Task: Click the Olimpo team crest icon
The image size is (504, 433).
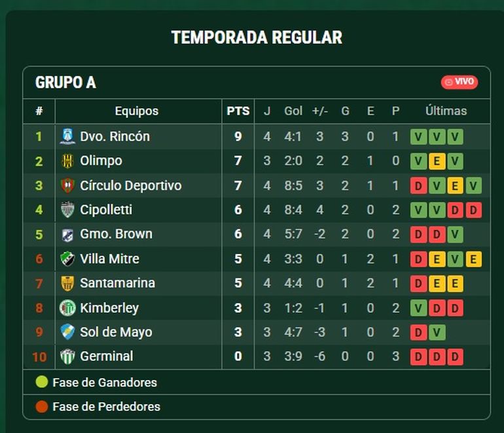Action: 67,161
